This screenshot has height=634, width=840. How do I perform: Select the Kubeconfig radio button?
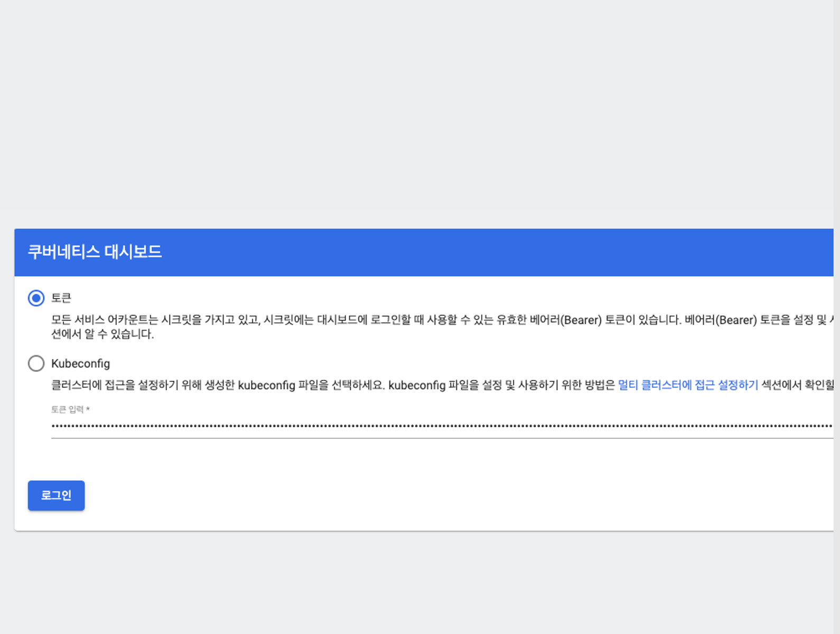36,363
